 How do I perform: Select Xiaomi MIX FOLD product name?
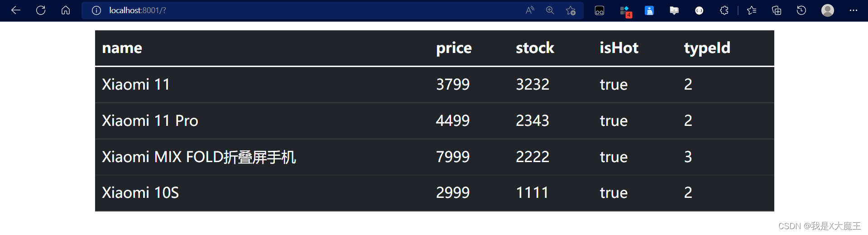[199, 157]
